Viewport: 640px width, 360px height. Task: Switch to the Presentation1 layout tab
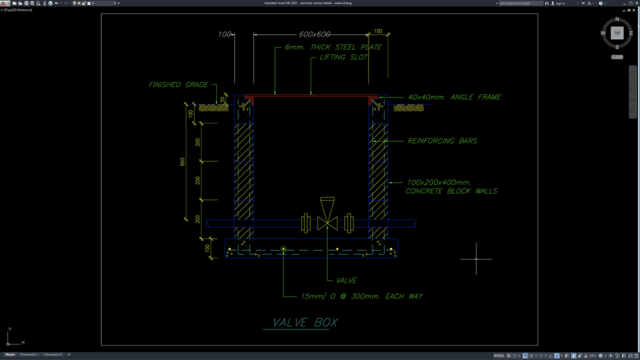pos(29,355)
